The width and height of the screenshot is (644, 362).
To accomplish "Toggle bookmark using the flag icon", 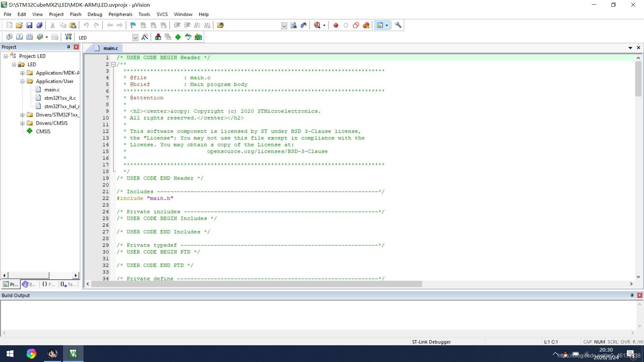I will [133, 25].
